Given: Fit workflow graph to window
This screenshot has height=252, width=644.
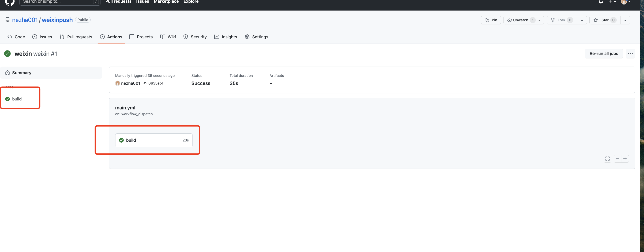Looking at the screenshot, I should point(607,159).
